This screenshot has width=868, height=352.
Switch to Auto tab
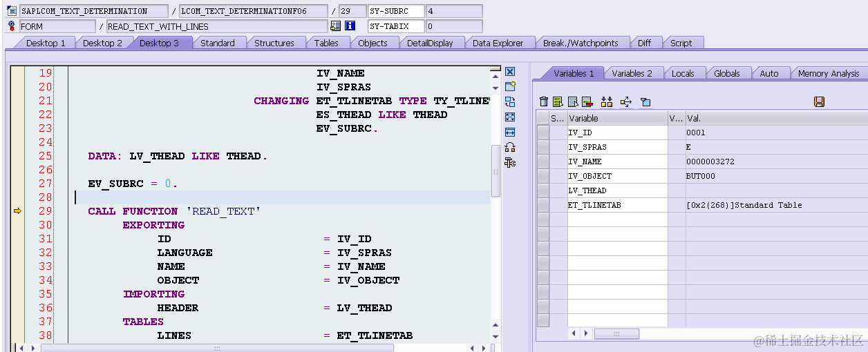[x=769, y=73]
